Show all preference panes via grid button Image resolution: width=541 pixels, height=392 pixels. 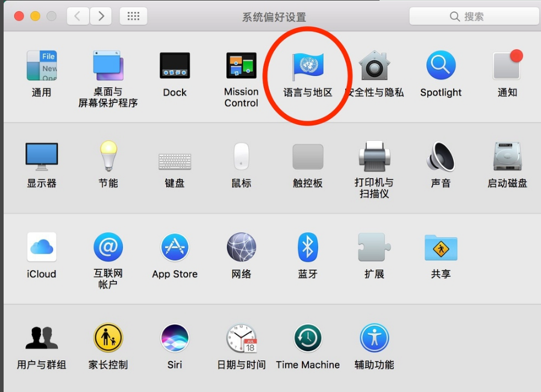coord(133,16)
